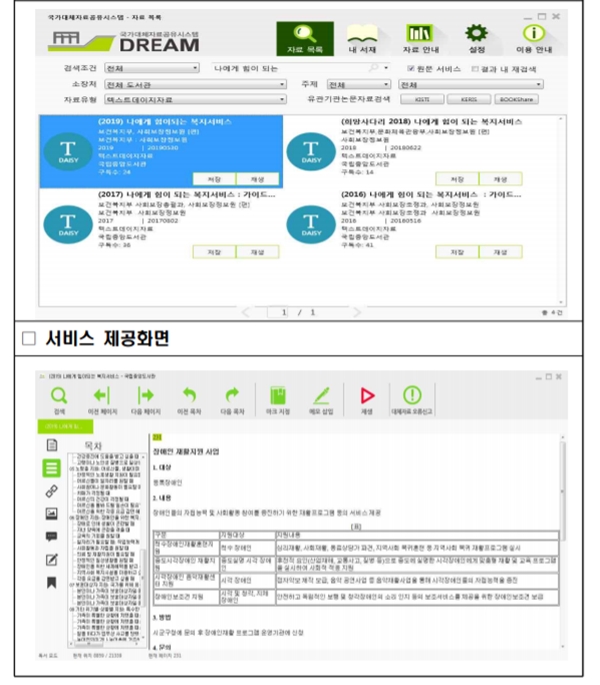Start playback with the red 재생 icon
The image size is (600, 685).
[x=367, y=400]
